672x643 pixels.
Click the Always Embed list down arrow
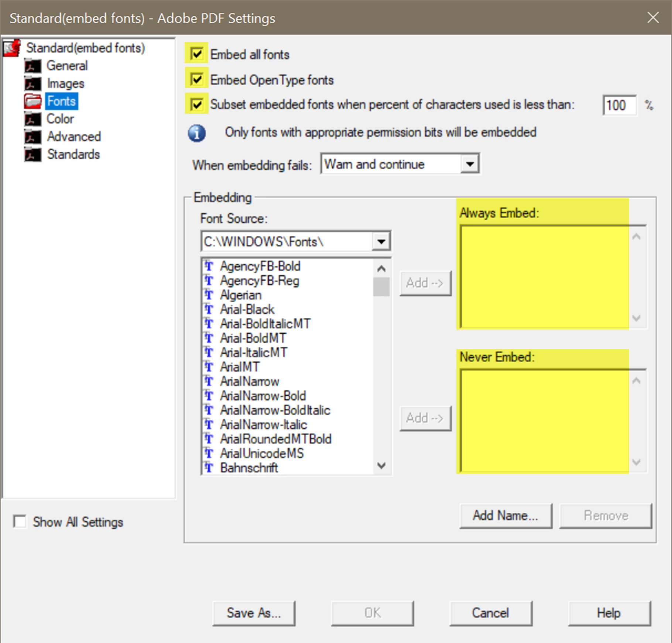coord(637,318)
